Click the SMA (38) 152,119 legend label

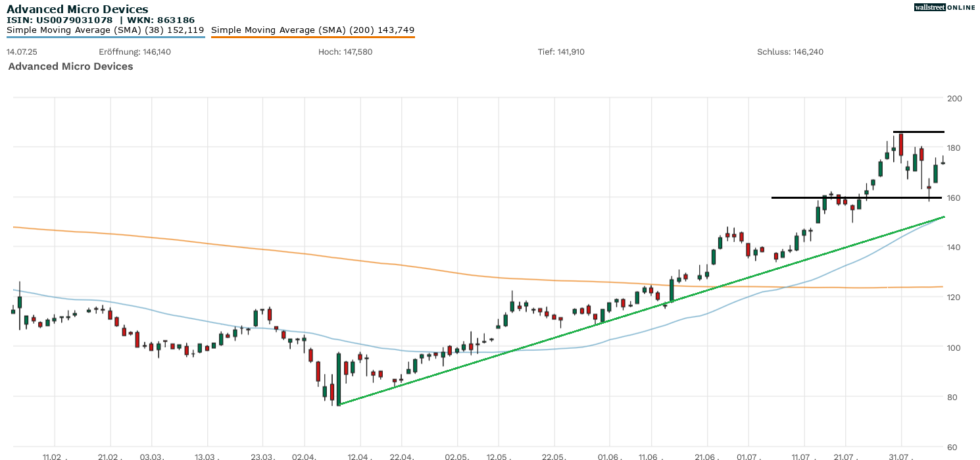(x=105, y=30)
